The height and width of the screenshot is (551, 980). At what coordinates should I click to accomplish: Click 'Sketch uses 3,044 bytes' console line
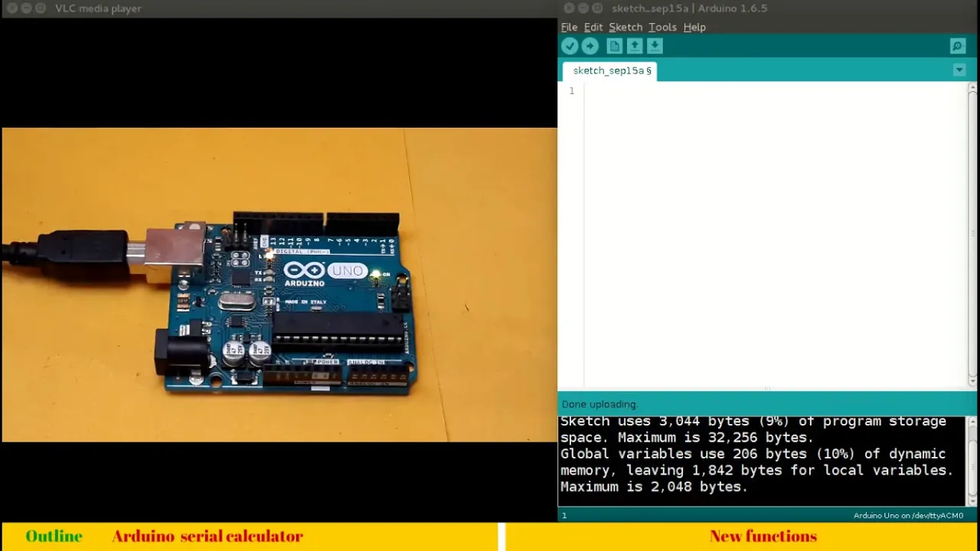[753, 422]
